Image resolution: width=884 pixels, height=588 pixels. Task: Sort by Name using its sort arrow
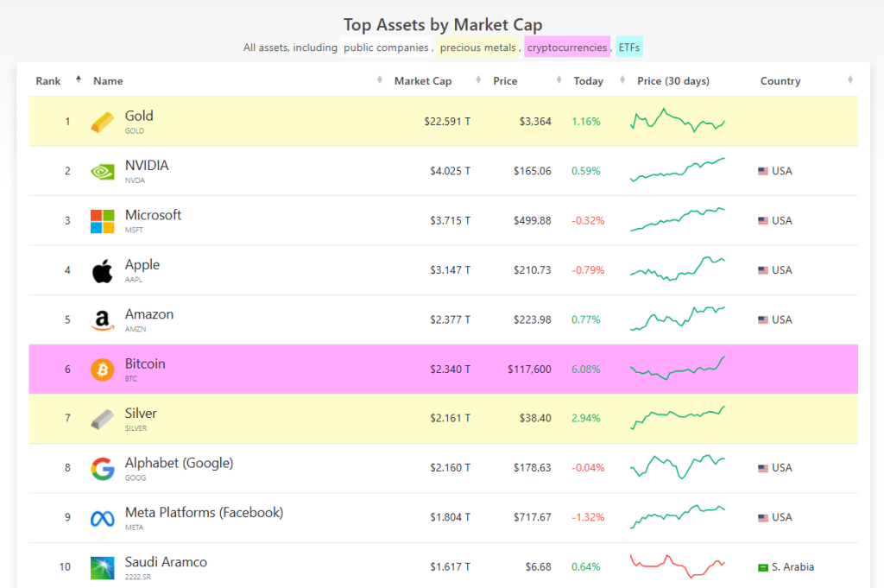click(x=380, y=79)
